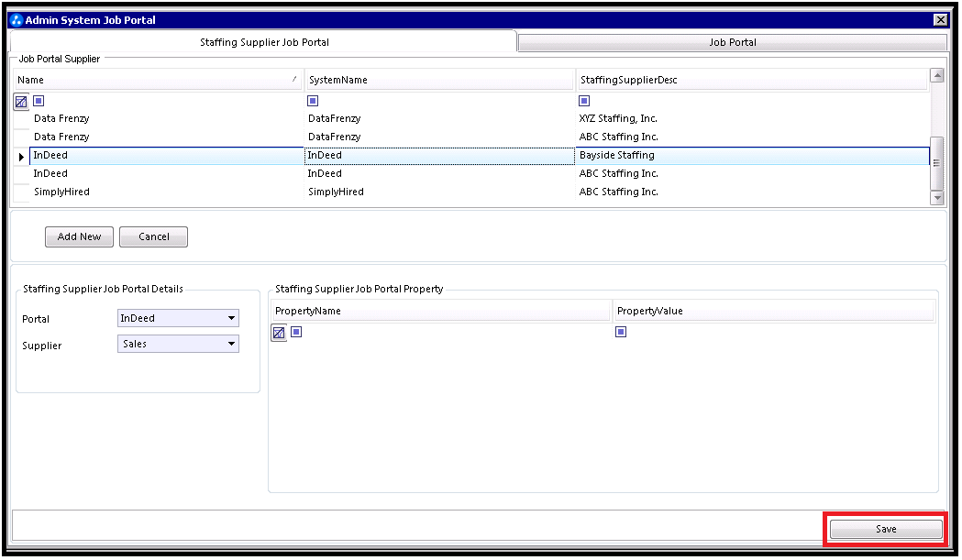
Task: Open filter operator icon under StaffingSupplierDesc column
Action: 584,101
